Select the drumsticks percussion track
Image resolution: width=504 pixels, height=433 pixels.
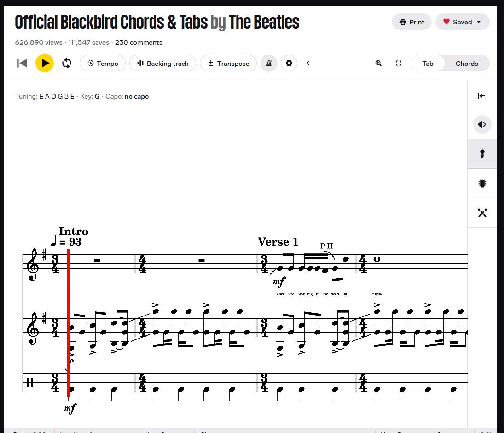coord(482,213)
